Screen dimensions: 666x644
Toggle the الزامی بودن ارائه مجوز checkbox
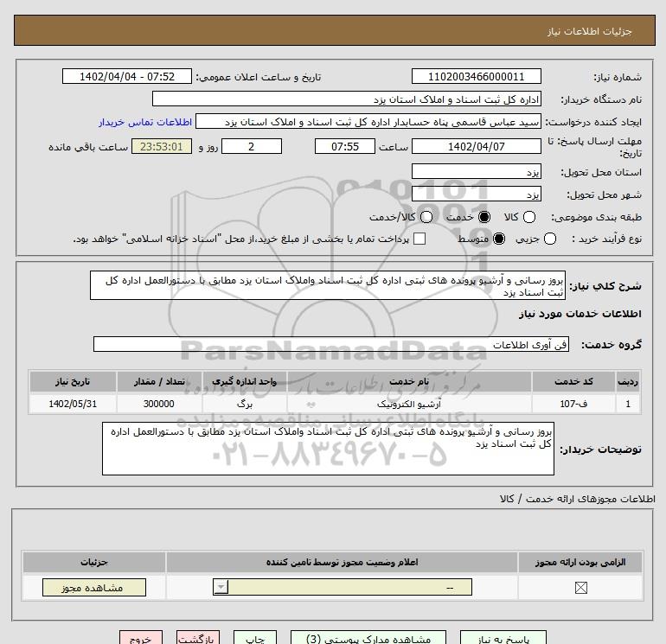580,588
